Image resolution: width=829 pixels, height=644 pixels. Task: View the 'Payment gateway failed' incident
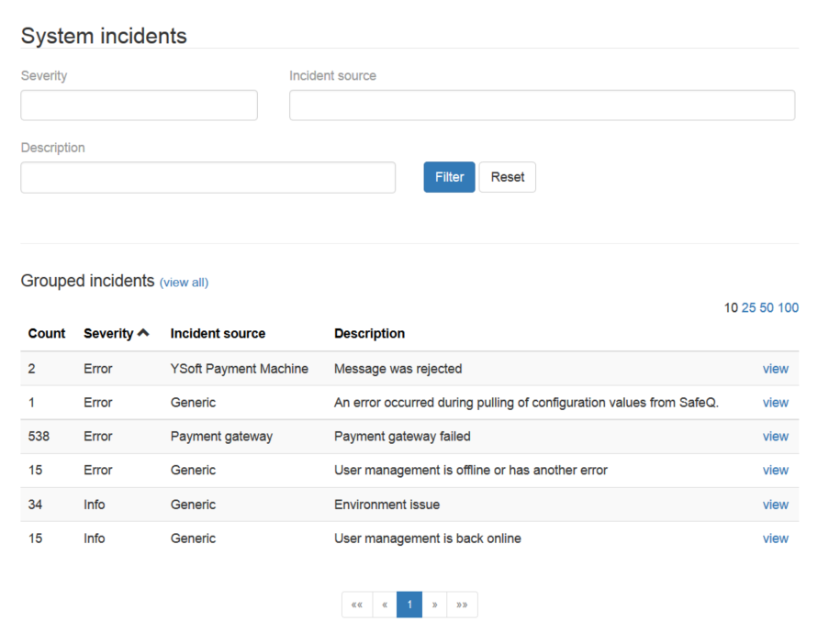(775, 437)
